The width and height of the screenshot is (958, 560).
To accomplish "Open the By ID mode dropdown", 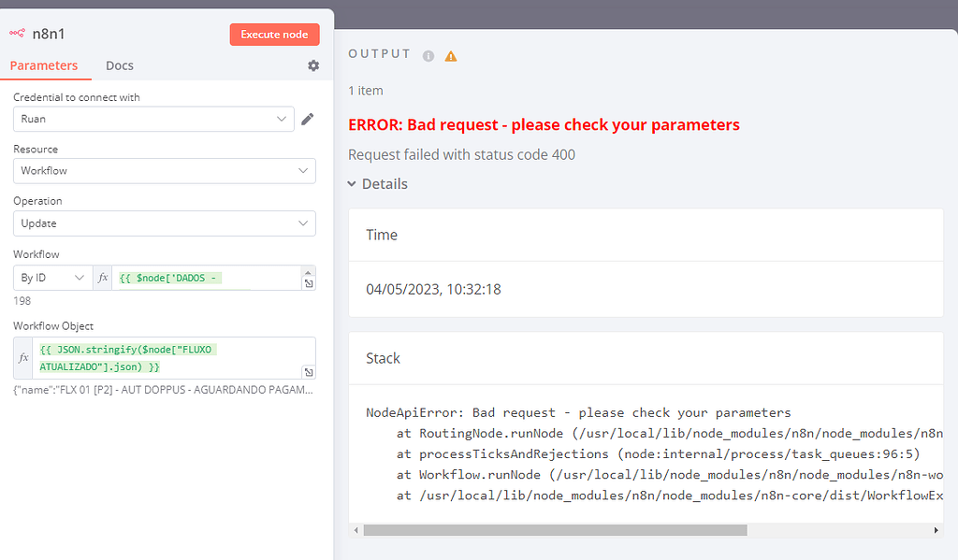I will coord(52,278).
